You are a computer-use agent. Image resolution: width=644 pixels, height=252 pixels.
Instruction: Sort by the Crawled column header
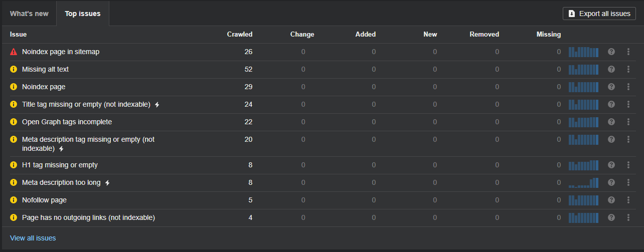(240, 35)
